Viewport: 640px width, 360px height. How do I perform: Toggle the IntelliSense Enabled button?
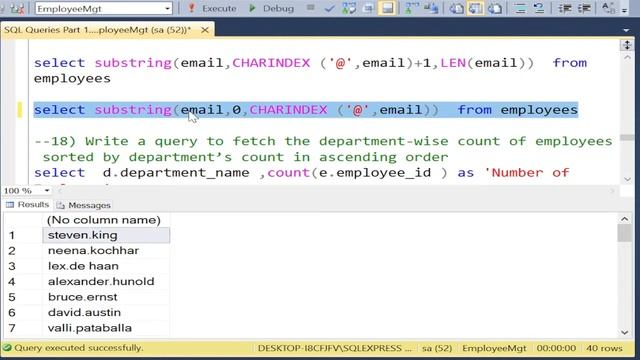point(387,8)
